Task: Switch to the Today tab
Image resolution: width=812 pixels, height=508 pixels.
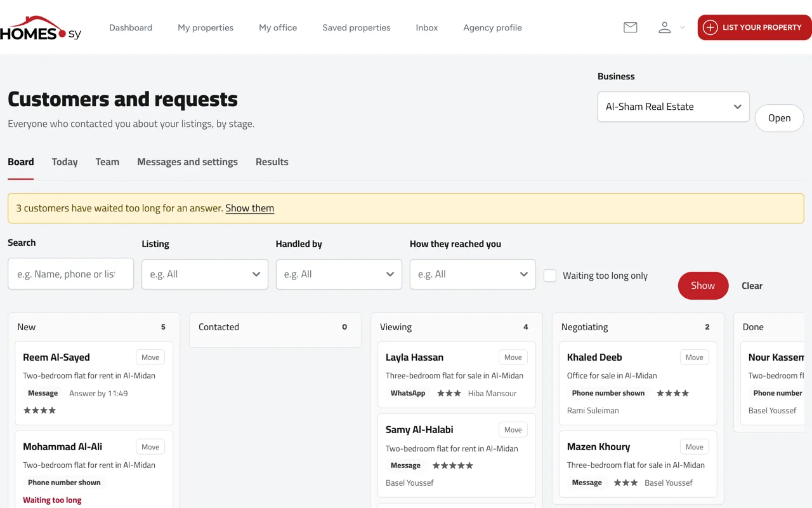Action: pyautogui.click(x=65, y=162)
